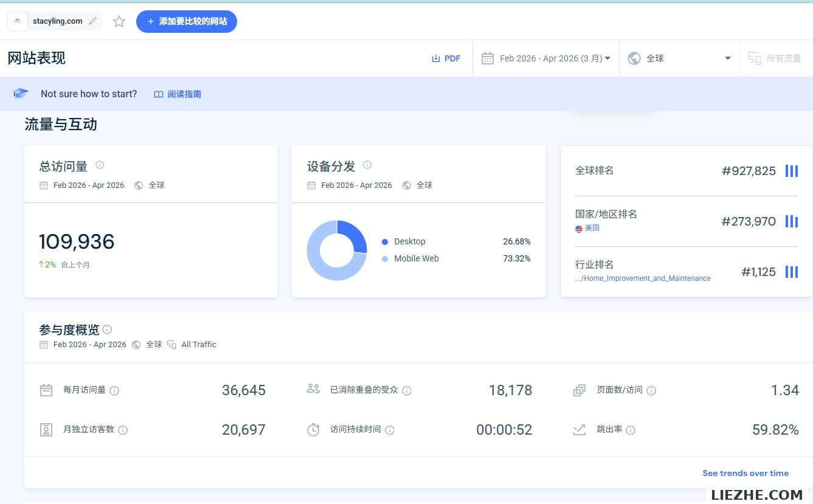Open the 全球 country dropdown
This screenshot has width=813, height=504.
[679, 58]
